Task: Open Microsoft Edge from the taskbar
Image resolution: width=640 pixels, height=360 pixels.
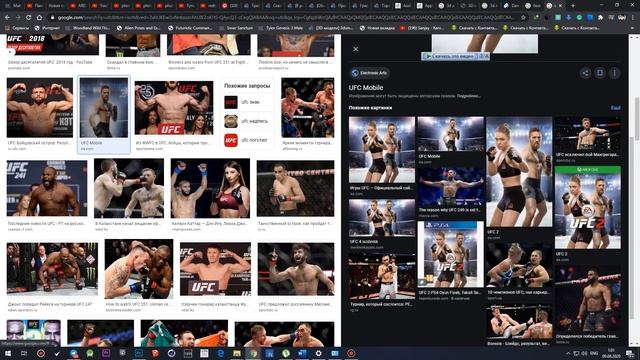Action: [220, 353]
